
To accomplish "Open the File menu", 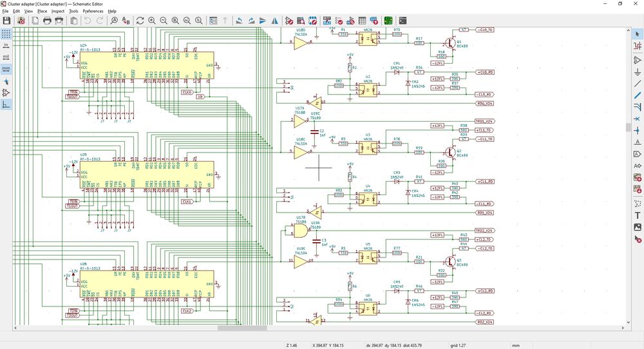I will click(x=5, y=11).
